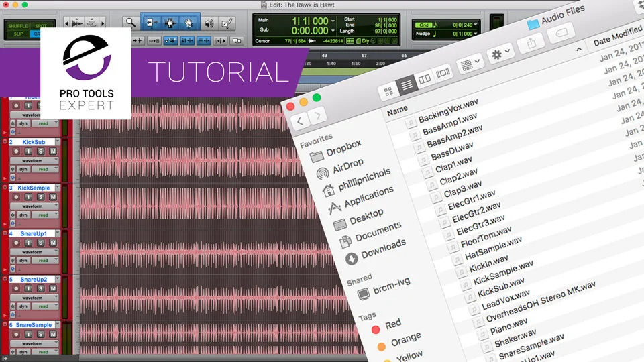Solo the KickSample track
Image resolution: width=644 pixels, height=362 pixels.
pyautogui.click(x=40, y=197)
